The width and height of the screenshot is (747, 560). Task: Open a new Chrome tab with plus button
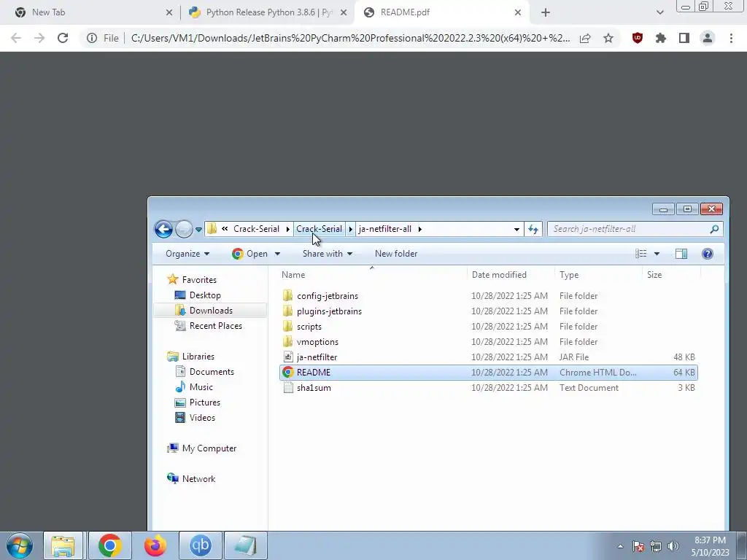(546, 13)
